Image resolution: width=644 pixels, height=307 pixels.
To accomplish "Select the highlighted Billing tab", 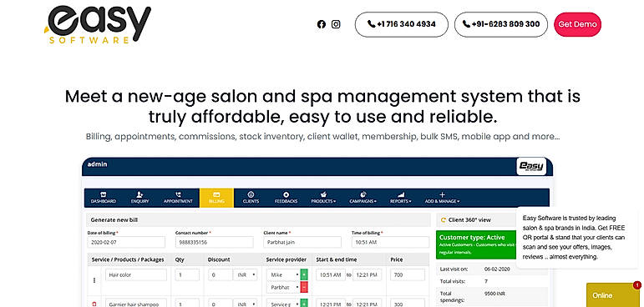I will (216, 198).
